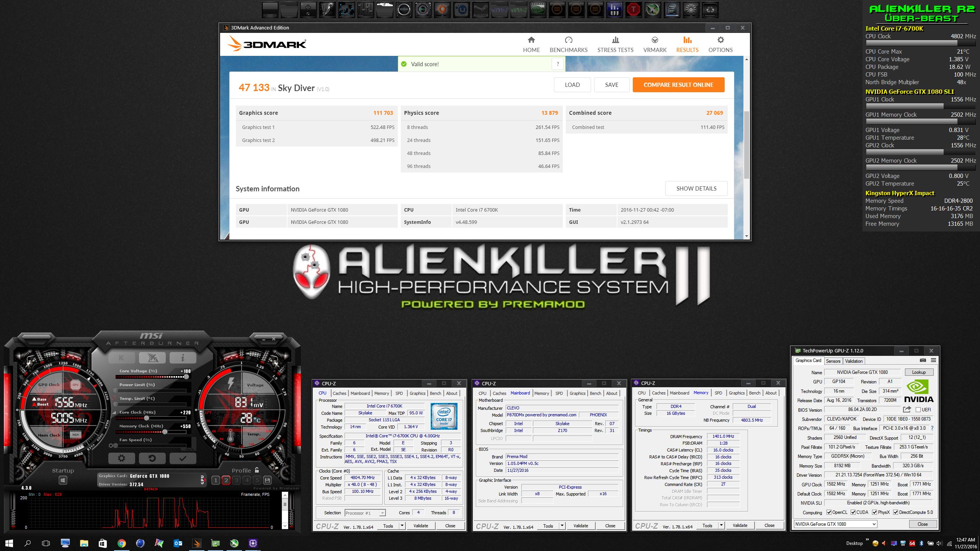980x551 pixels.
Task: Open the recycle bin icon in top dock
Action: (x=710, y=10)
